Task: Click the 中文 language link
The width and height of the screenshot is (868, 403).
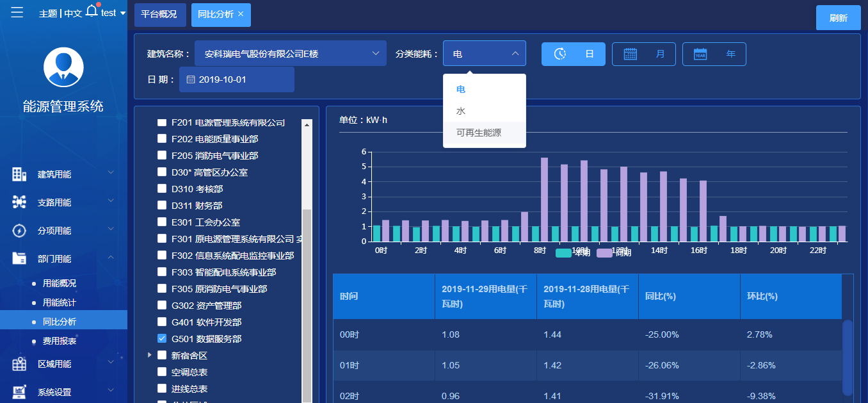Action: coord(73,13)
